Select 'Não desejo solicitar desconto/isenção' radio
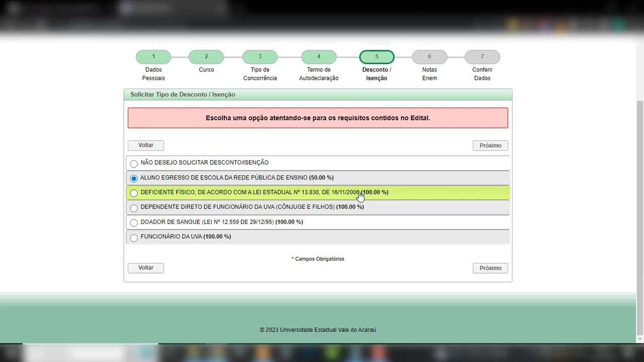The width and height of the screenshot is (644, 362). [134, 163]
